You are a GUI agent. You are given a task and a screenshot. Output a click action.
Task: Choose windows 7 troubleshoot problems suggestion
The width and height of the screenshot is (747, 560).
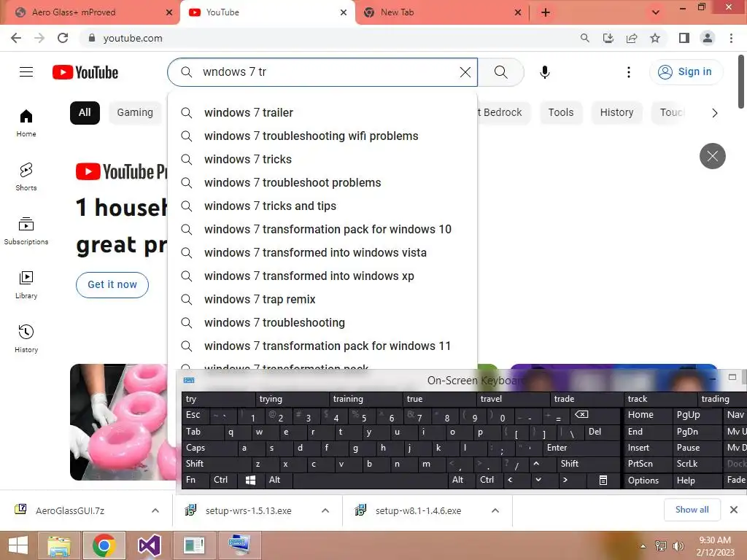322,183
